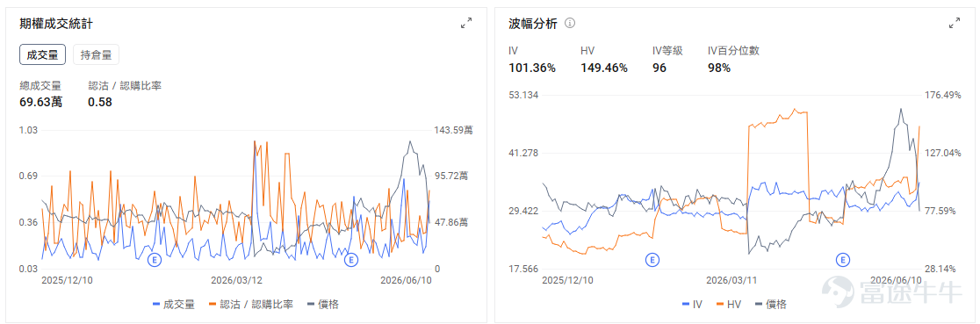Click the 期權成交統計 panel title

tap(56, 24)
